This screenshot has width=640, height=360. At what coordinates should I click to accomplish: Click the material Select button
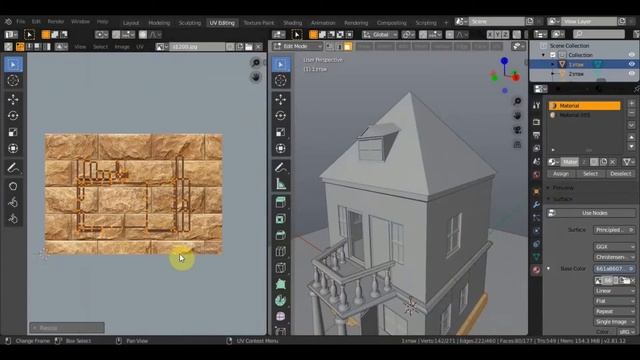point(590,174)
